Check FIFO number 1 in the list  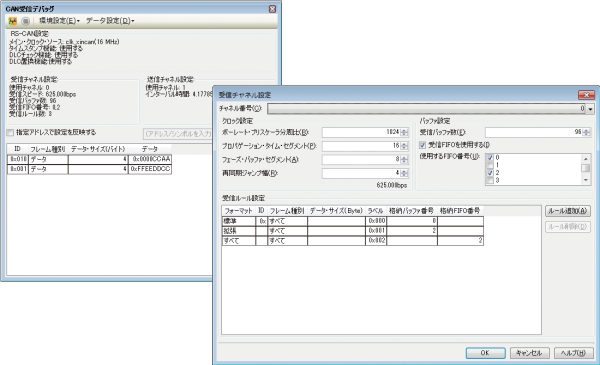490,165
